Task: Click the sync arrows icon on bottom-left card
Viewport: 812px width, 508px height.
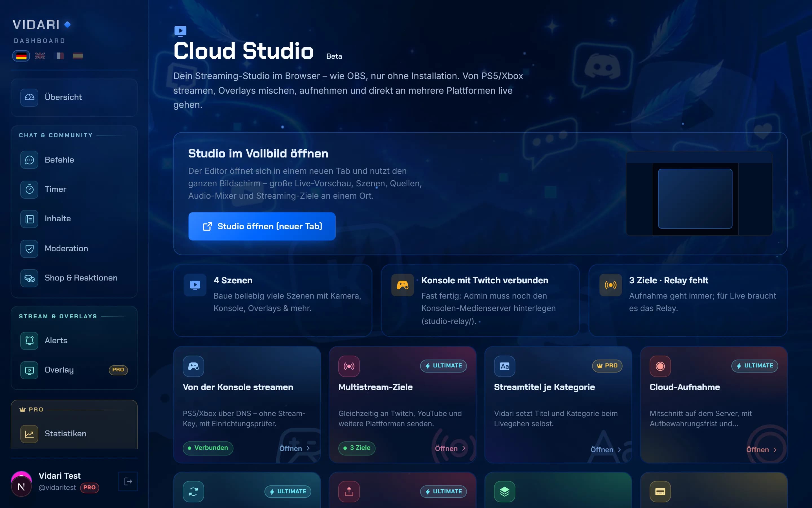Action: pos(193,492)
